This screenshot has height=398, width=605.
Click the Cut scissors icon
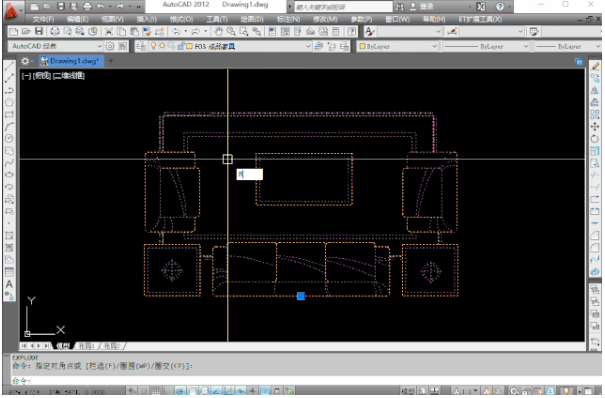[109, 32]
